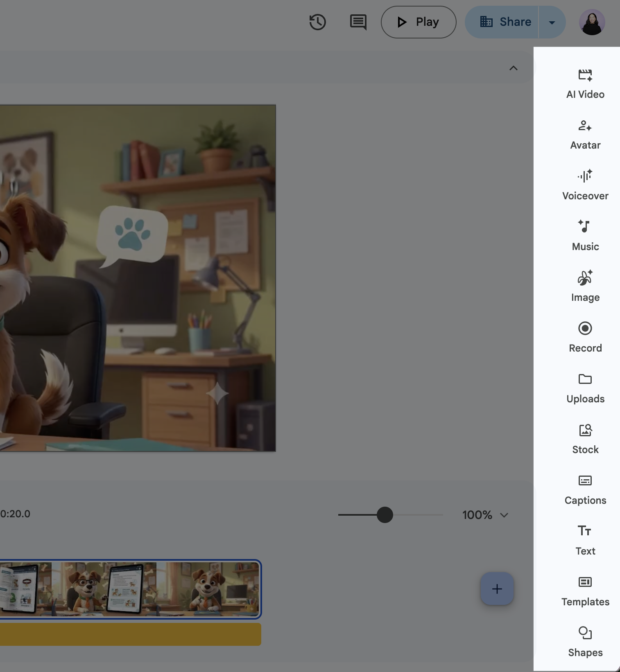Open the Templates panel
The height and width of the screenshot is (672, 620).
coord(585,591)
